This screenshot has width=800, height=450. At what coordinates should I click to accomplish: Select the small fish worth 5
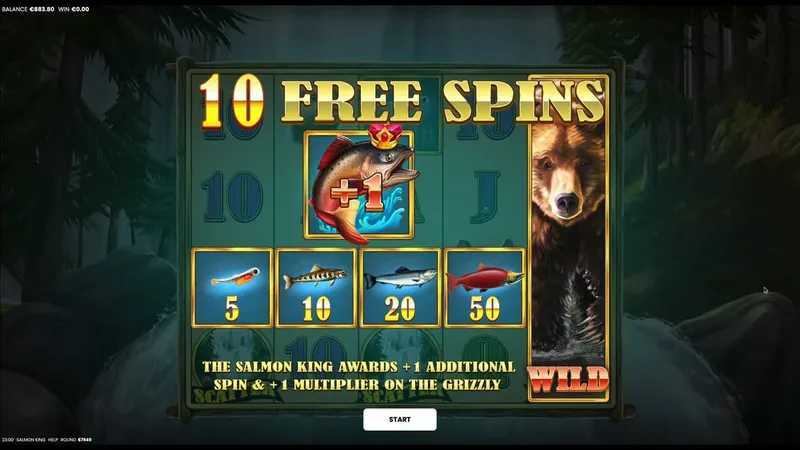tap(232, 288)
